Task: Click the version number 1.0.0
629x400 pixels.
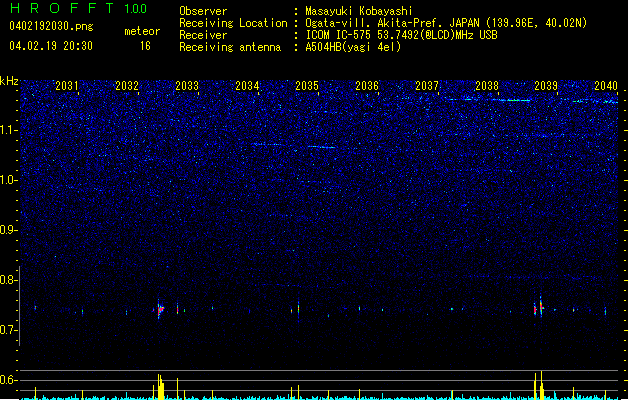Action: (x=136, y=9)
